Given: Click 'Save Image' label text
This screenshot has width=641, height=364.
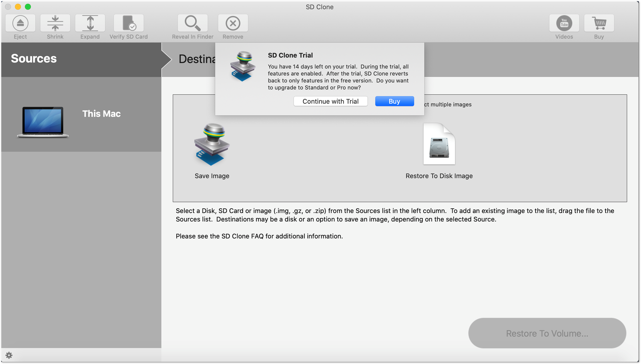Looking at the screenshot, I should 212,176.
